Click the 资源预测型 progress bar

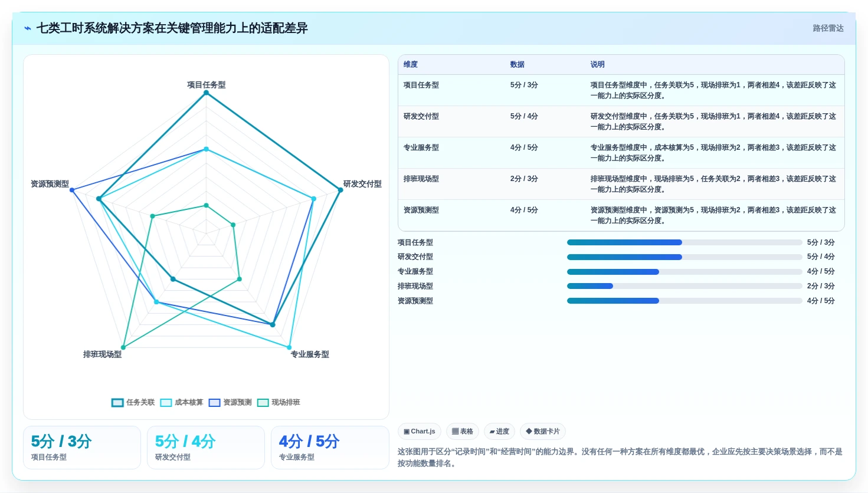coord(684,301)
